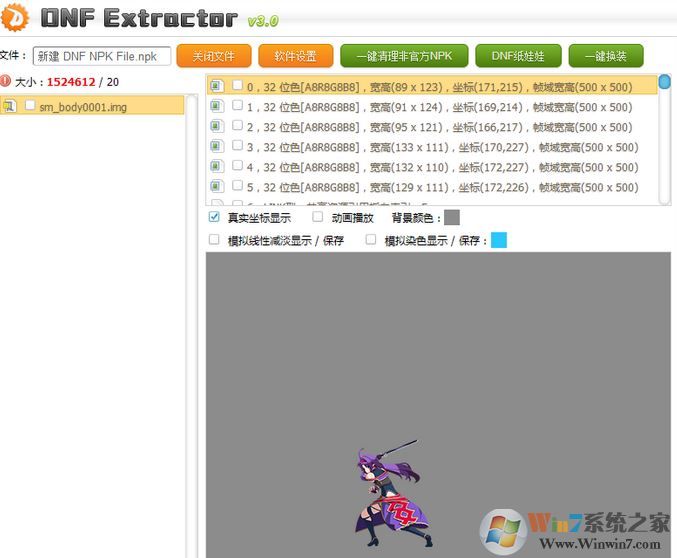Click the red size warning icon
This screenshot has height=558, width=677.
(x=6, y=81)
